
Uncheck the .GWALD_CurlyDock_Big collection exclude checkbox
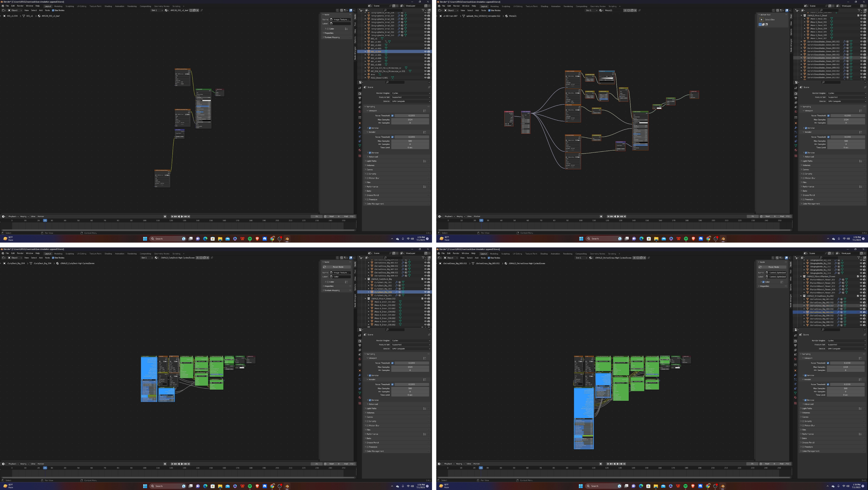pyautogui.click(x=422, y=279)
